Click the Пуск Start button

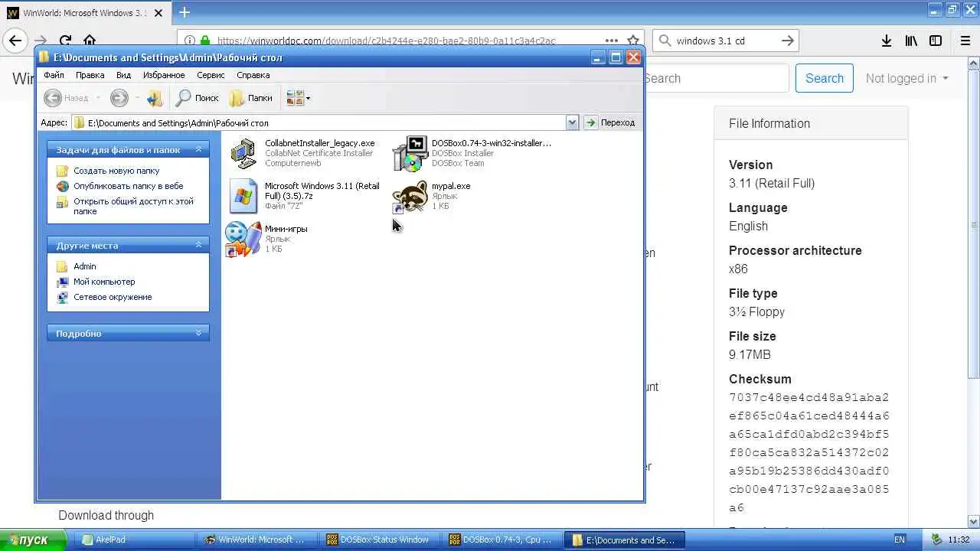(x=32, y=540)
